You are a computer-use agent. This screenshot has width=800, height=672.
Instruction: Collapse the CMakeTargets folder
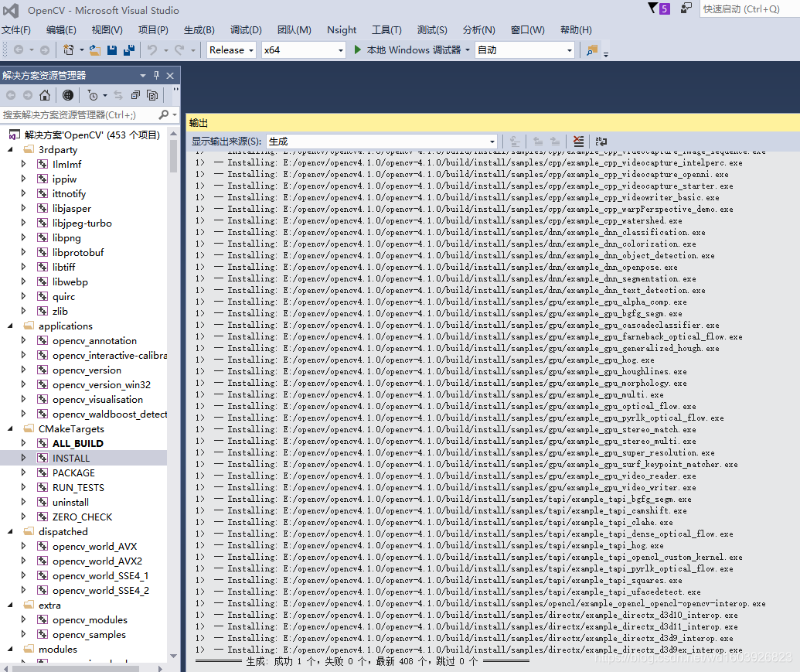[10, 428]
